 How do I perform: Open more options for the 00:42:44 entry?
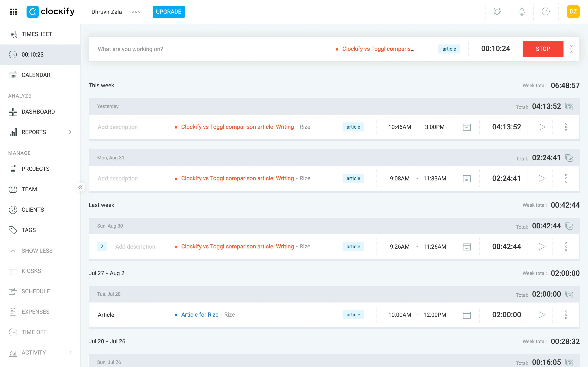[566, 247]
